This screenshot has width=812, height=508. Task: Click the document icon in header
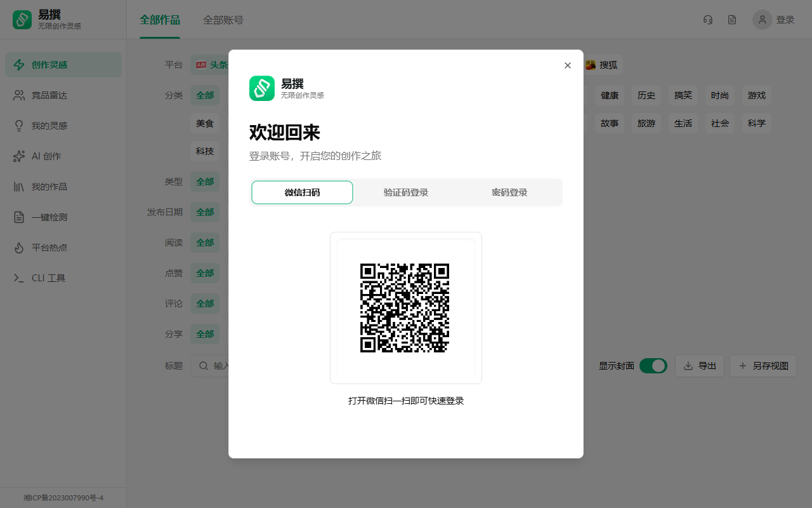coord(732,20)
